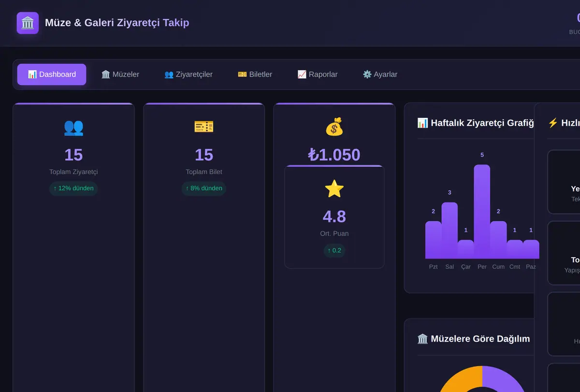Click the "Toplam Ziyaretçi" label
The image size is (580, 392).
73,172
